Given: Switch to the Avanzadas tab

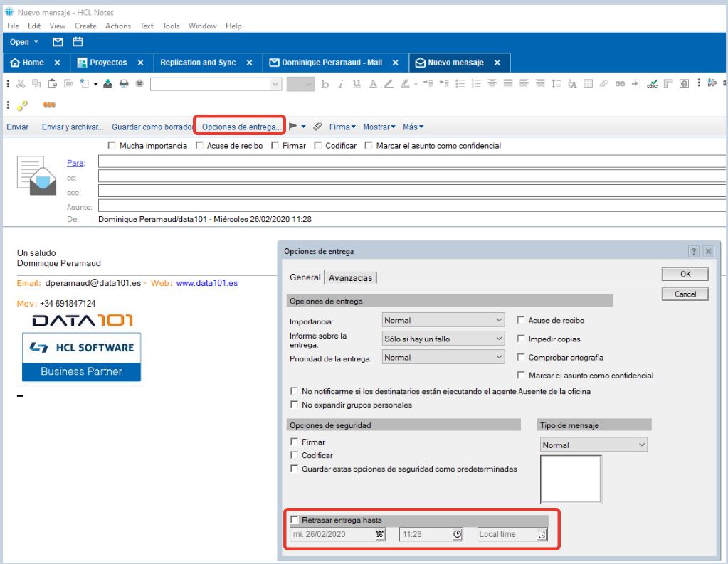Looking at the screenshot, I should point(350,277).
